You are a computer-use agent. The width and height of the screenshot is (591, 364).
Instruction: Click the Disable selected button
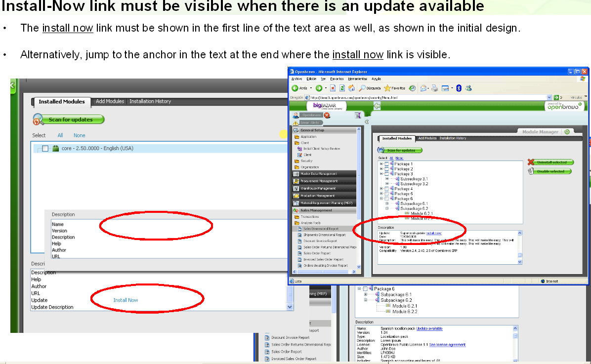tap(550, 171)
